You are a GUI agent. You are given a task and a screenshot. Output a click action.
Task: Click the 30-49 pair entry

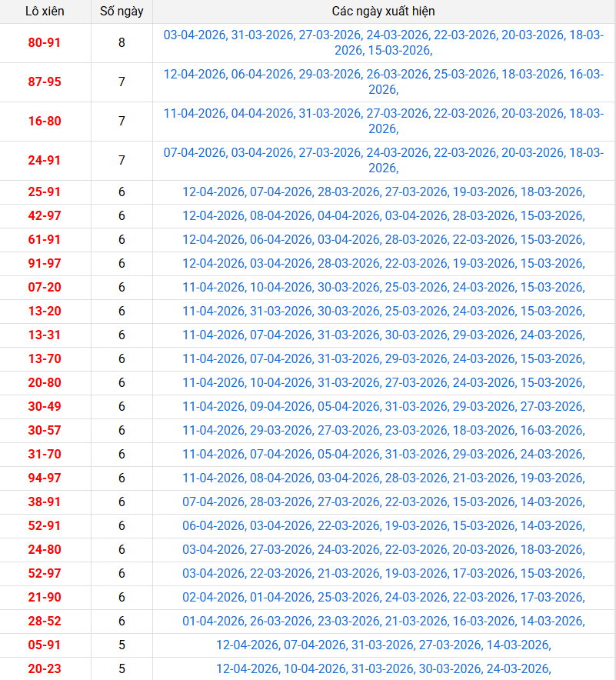[45, 407]
